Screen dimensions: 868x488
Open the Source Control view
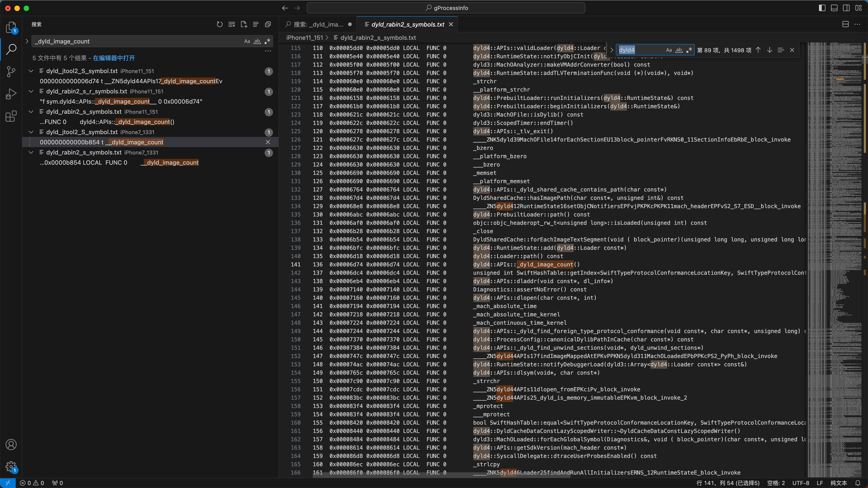tap(11, 71)
